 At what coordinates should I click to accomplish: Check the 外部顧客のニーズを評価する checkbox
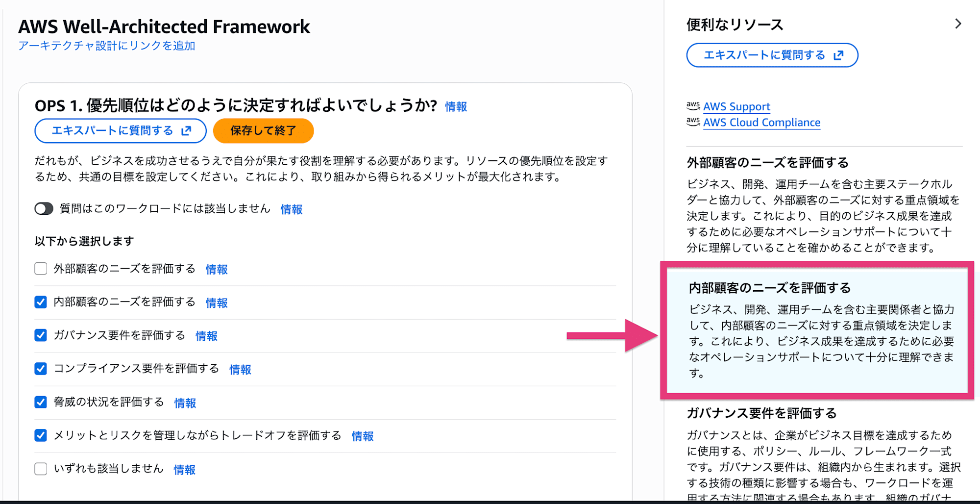pyautogui.click(x=41, y=269)
